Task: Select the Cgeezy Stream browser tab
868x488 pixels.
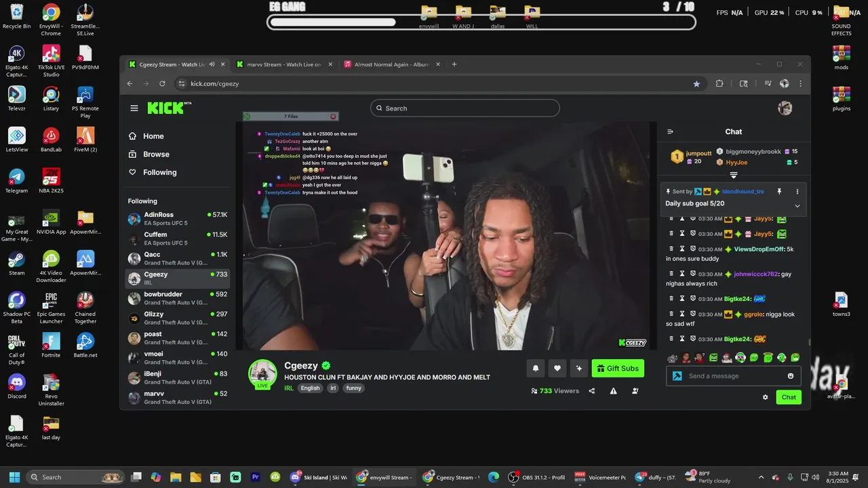Action: click(172, 64)
